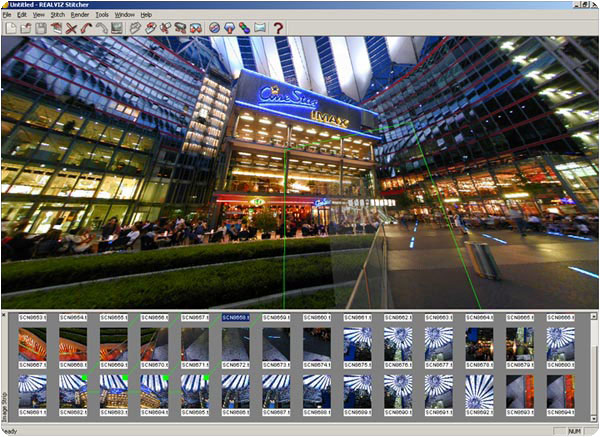Select thumbnail labeled SCN0676
600x437 pixels.
(x=398, y=344)
